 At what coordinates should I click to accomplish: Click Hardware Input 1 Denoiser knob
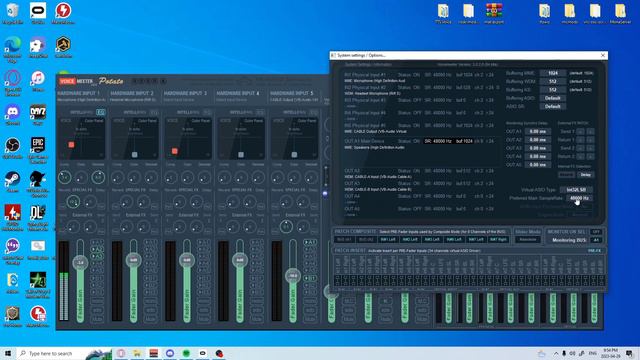98,177
